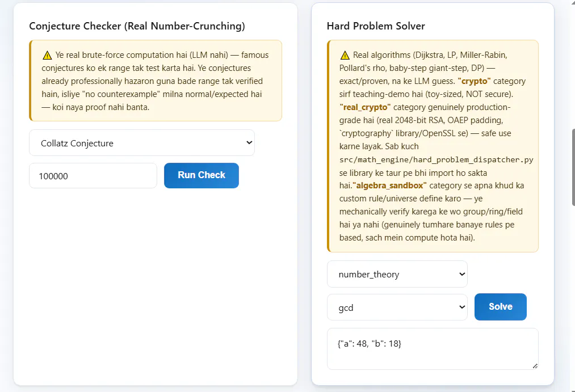Viewport: 575px width, 392px height.
Task: Click the Solve button
Action: [501, 307]
